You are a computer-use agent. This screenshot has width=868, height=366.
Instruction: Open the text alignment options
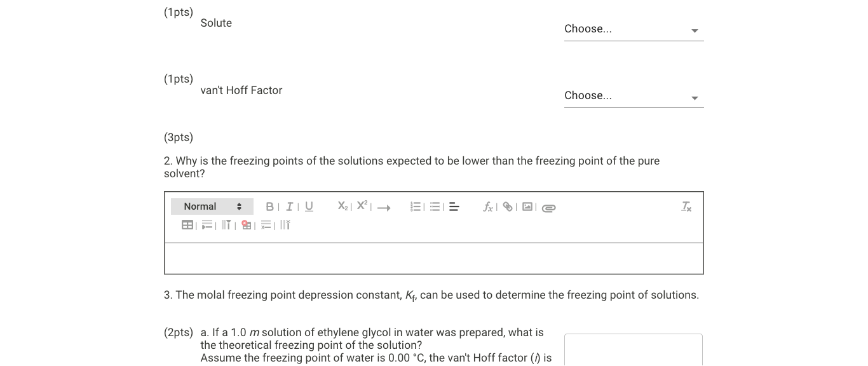[454, 207]
